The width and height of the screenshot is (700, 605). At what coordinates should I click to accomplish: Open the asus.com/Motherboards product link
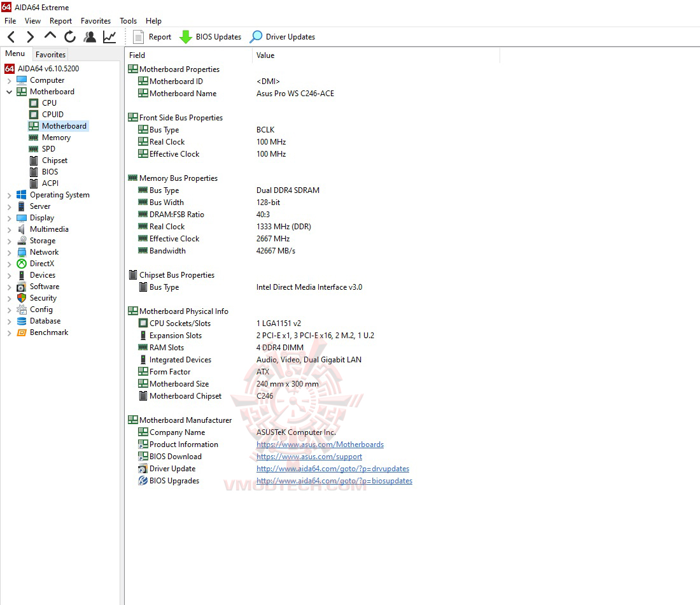pos(319,444)
